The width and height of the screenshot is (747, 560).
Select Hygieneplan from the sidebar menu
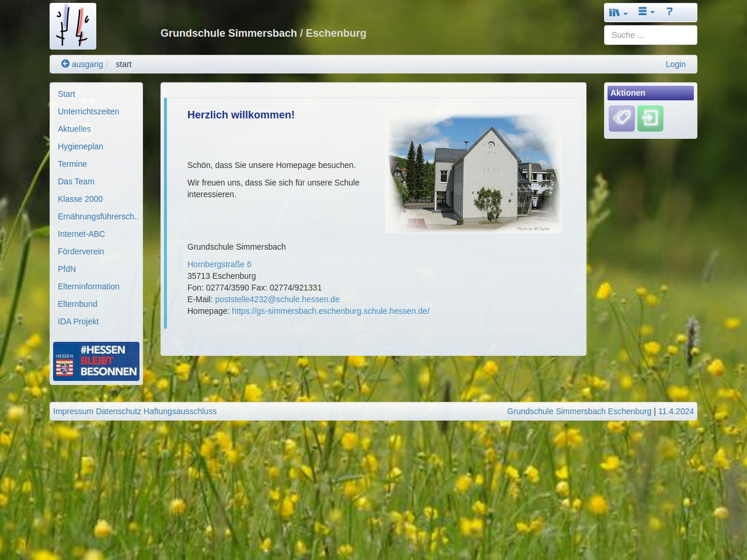tap(81, 146)
